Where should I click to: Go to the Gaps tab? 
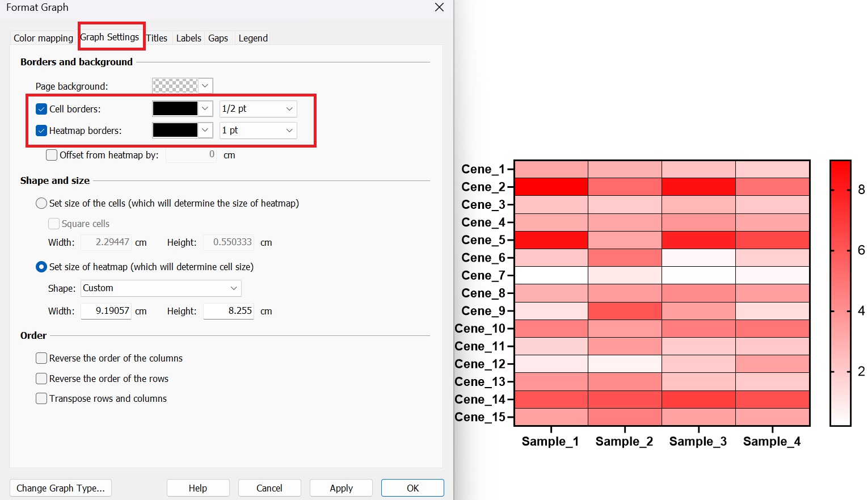pos(218,38)
